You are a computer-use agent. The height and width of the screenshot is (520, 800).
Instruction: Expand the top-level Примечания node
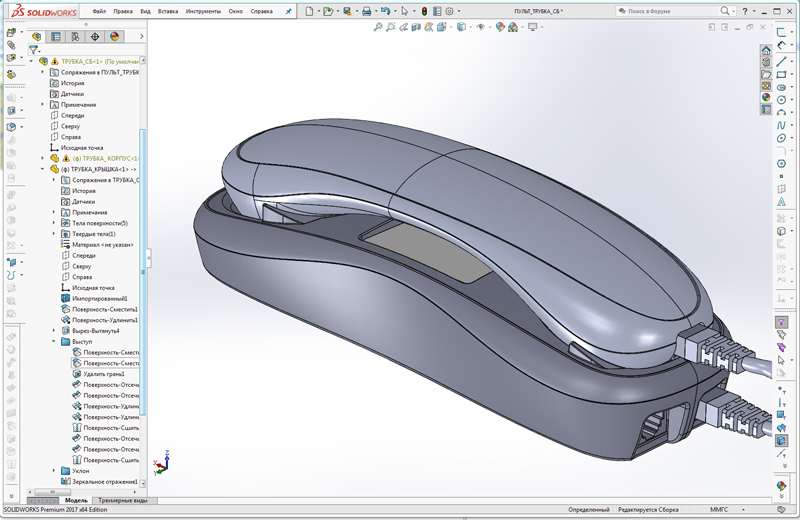point(42,105)
